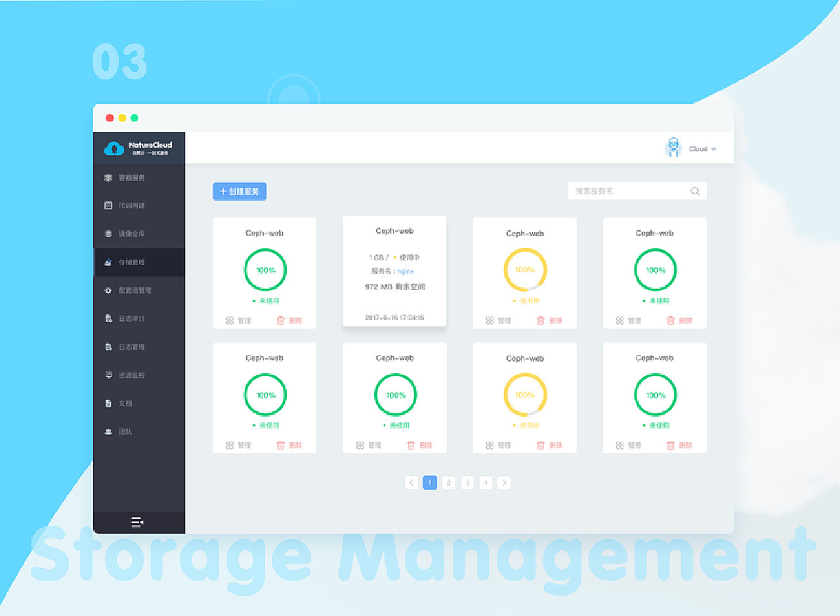Click 删除 trash icon on bottom row's first card
The image size is (840, 616).
[x=280, y=445]
